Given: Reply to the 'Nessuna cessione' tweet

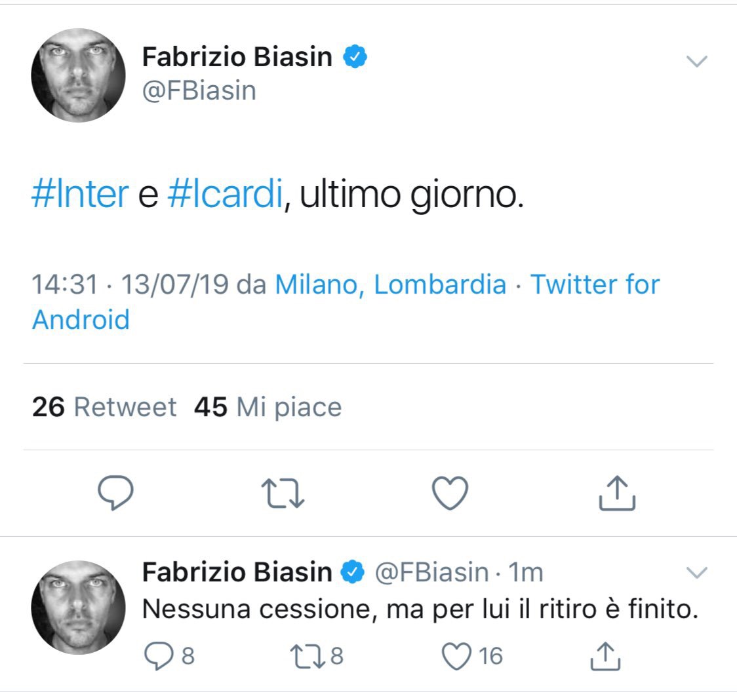Looking at the screenshot, I should [x=158, y=656].
